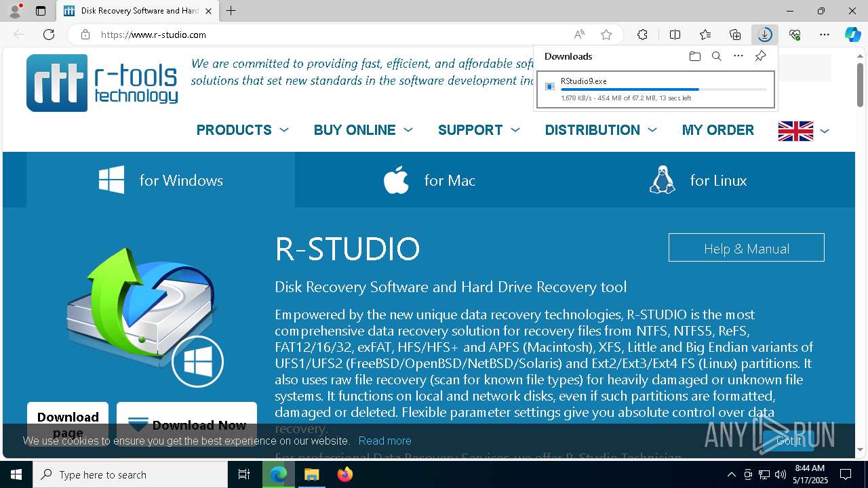Open Edge Settings and more menu
The width and height of the screenshot is (868, 488).
point(825,35)
